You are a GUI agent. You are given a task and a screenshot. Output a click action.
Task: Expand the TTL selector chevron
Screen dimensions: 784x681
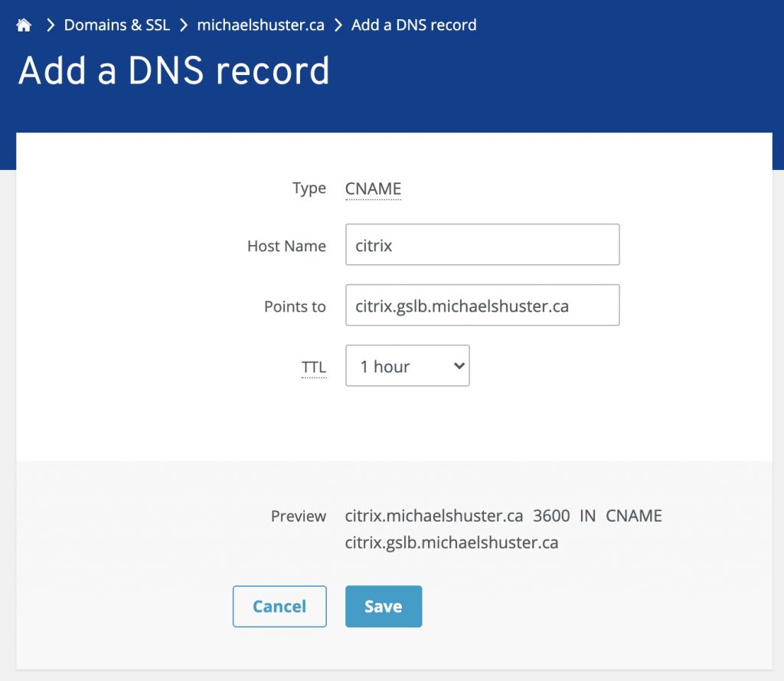click(x=457, y=365)
